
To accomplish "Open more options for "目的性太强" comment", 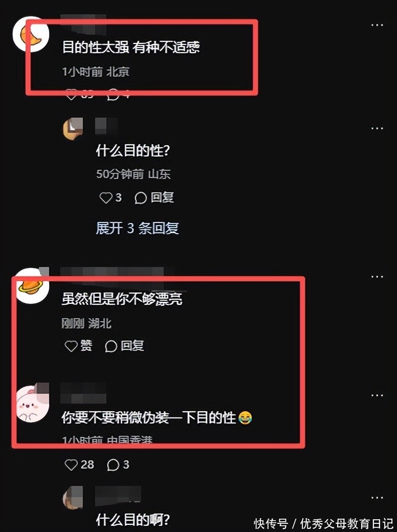I will click(x=377, y=25).
